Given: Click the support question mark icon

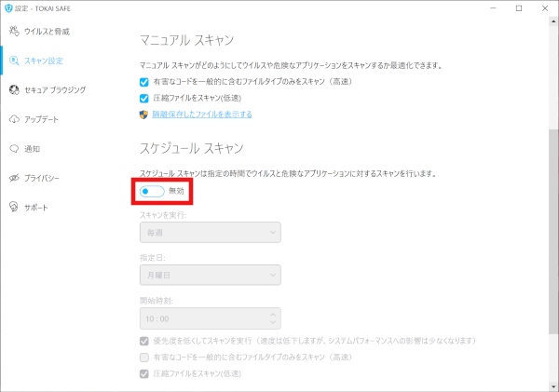Looking at the screenshot, I should click(13, 207).
